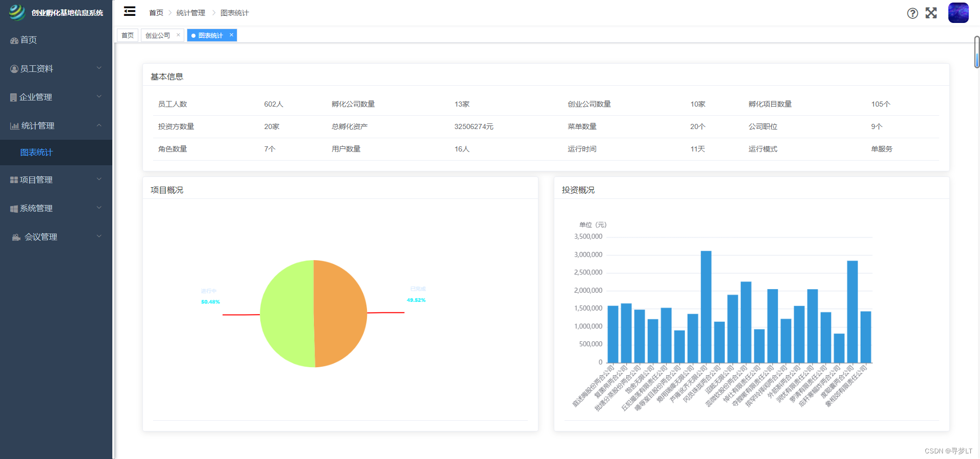Open the 员工资料 sidebar menu
The width and height of the screenshot is (980, 459).
tap(56, 68)
